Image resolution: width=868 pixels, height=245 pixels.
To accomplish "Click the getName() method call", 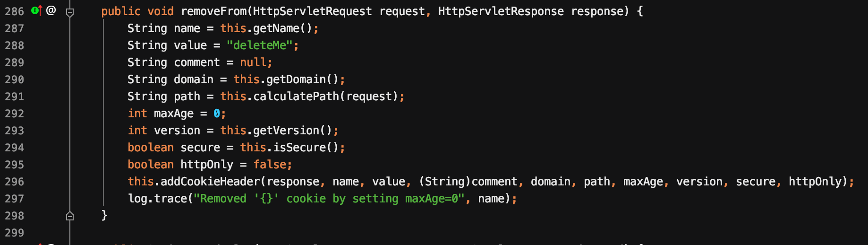I will [x=282, y=28].
